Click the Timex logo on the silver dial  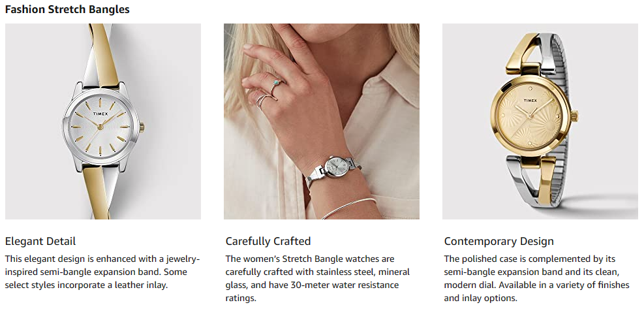tap(101, 112)
